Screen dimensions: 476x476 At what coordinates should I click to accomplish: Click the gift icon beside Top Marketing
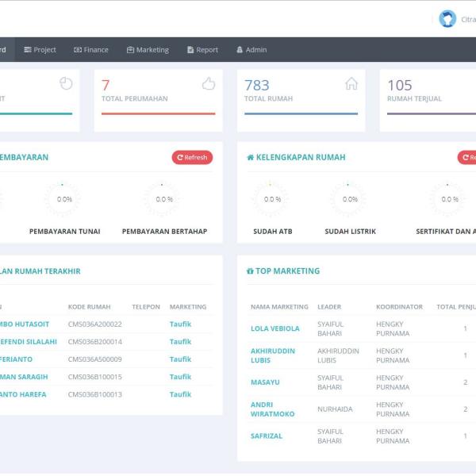pyautogui.click(x=251, y=271)
